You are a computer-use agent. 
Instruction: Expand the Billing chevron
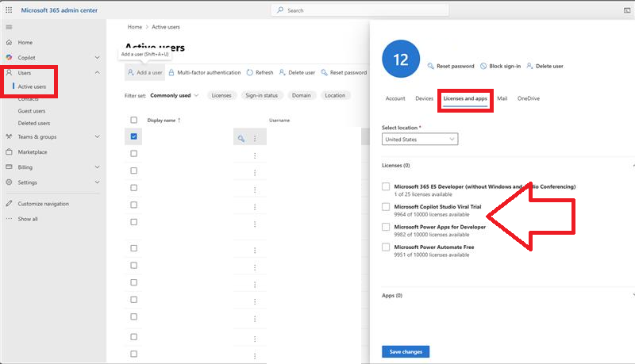pos(97,167)
